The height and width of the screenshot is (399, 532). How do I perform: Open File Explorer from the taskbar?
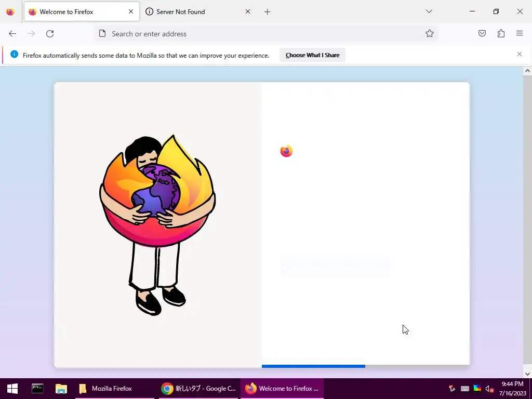tap(61, 389)
